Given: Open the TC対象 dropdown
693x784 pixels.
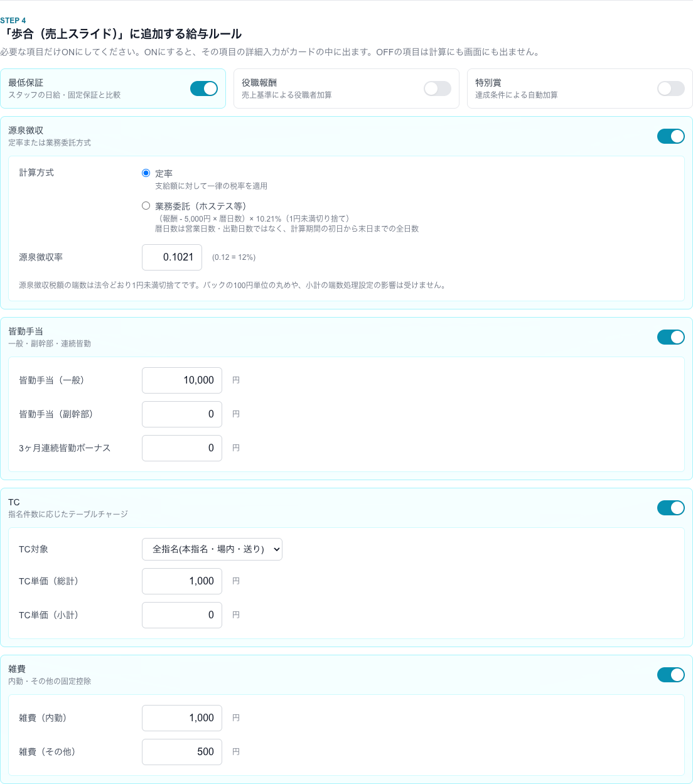Looking at the screenshot, I should coord(212,549).
